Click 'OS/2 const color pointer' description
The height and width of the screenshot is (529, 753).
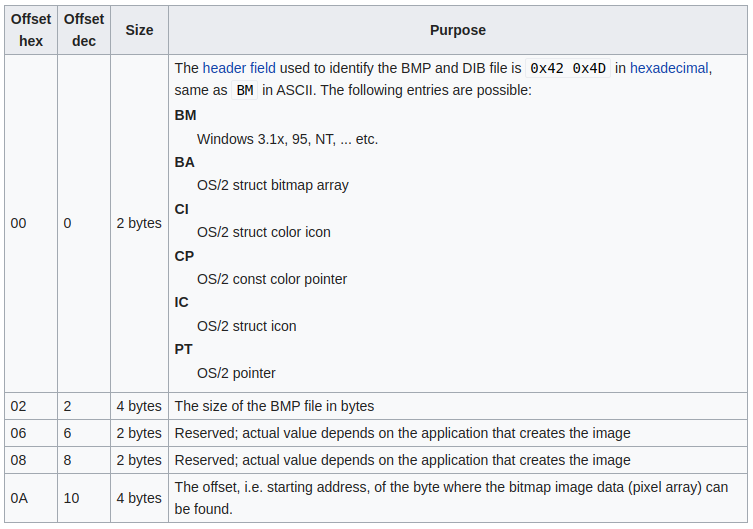(272, 279)
